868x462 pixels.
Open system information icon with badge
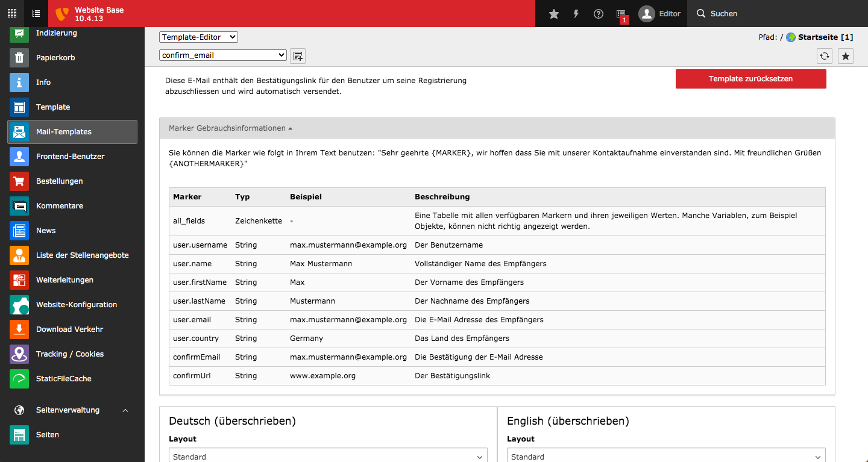pos(621,14)
